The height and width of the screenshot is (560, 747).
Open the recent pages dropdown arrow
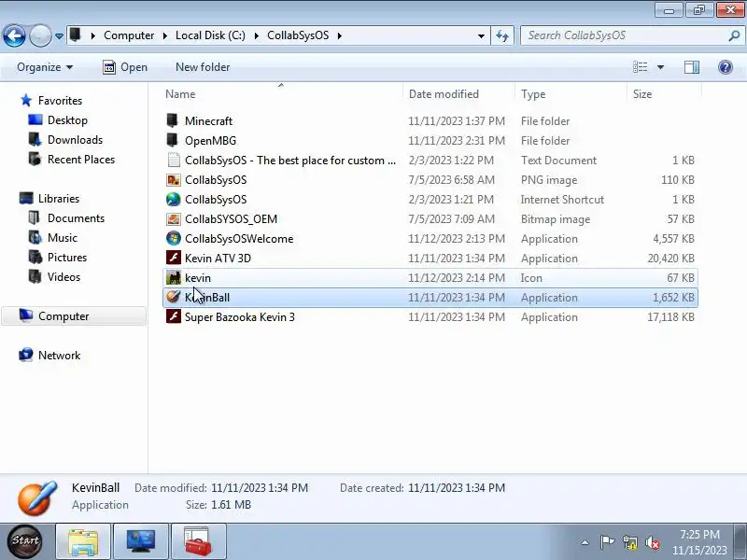pos(59,36)
